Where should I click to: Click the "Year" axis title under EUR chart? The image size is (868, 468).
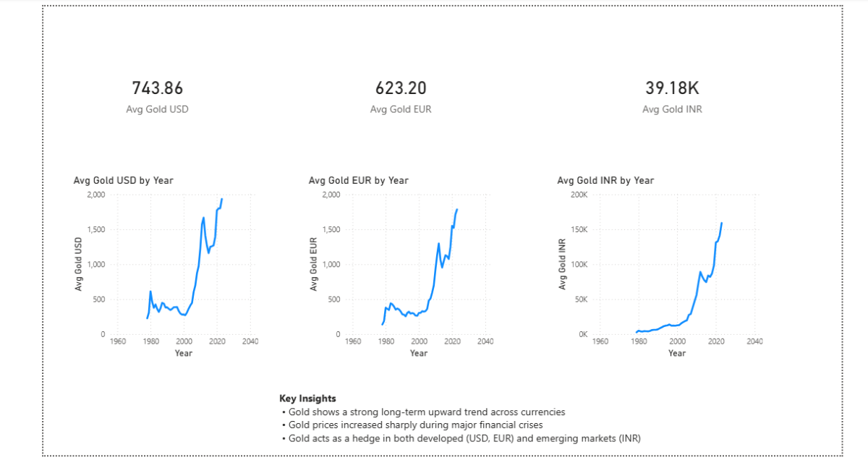point(418,353)
